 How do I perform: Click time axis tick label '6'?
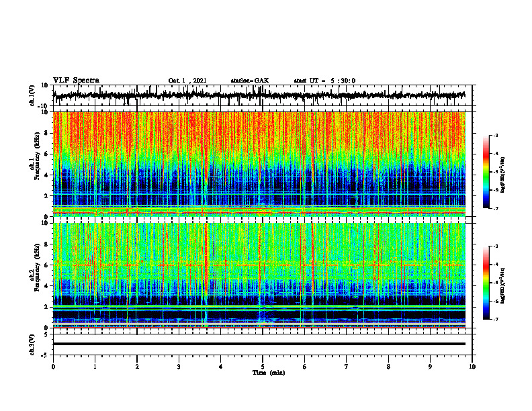[305, 367]
